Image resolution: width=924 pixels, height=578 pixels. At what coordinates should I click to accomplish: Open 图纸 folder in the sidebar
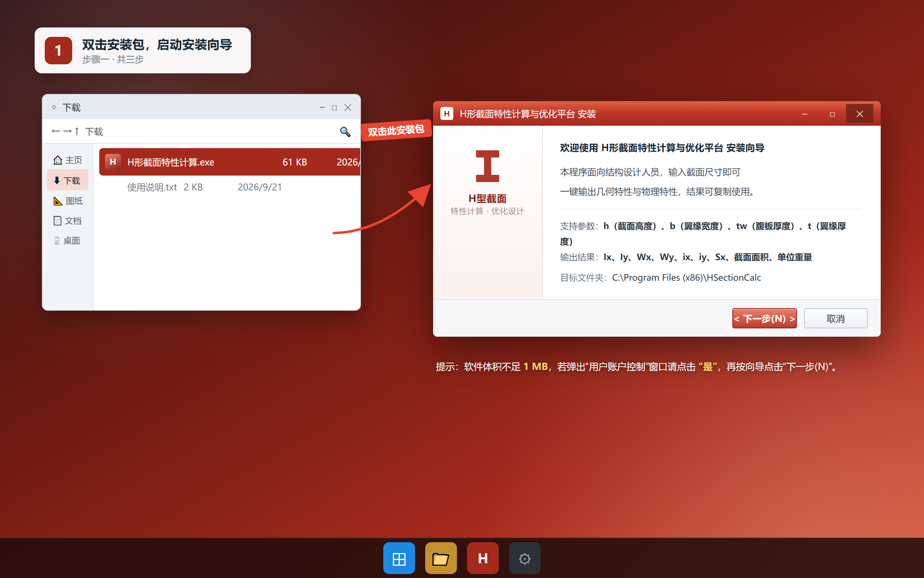(68, 201)
